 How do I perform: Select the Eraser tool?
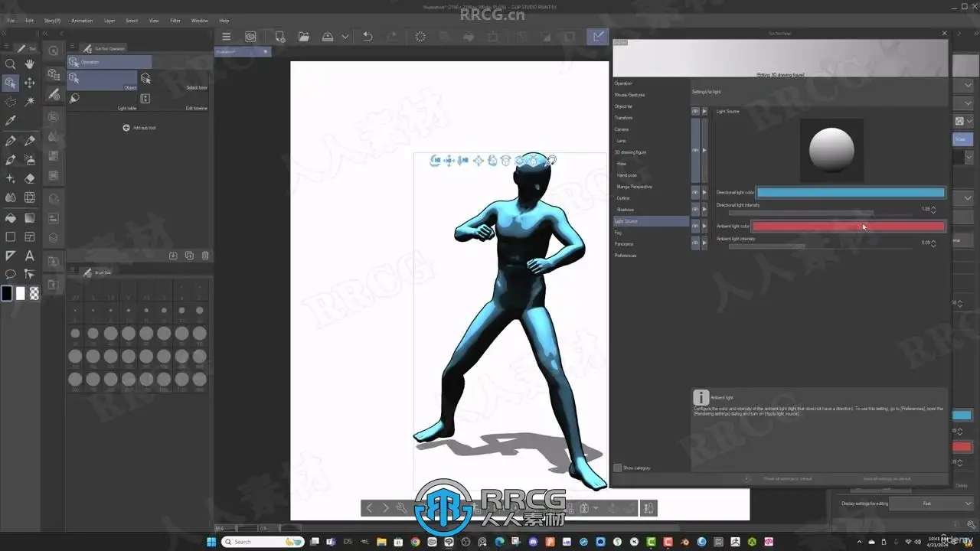tap(30, 178)
